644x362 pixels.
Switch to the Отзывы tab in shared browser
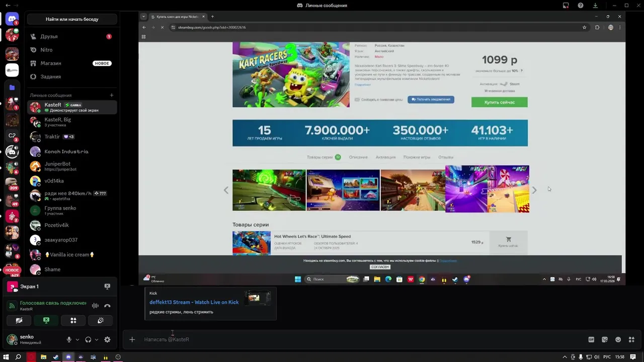click(446, 157)
